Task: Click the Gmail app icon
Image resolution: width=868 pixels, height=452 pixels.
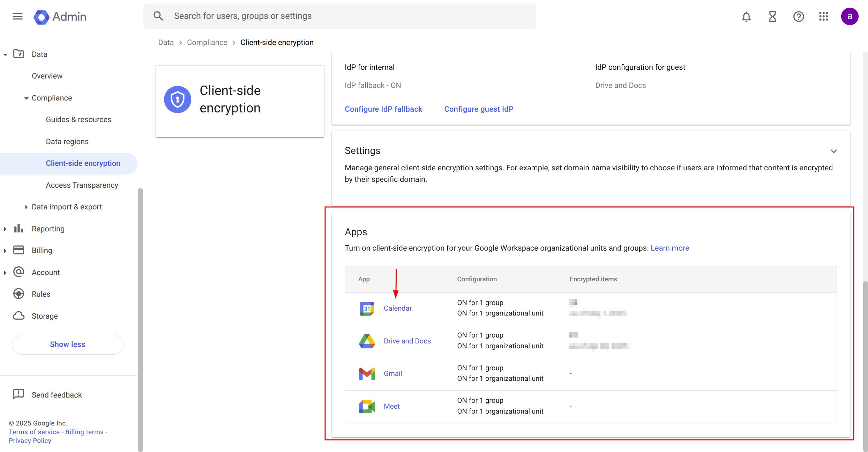Action: coord(367,374)
